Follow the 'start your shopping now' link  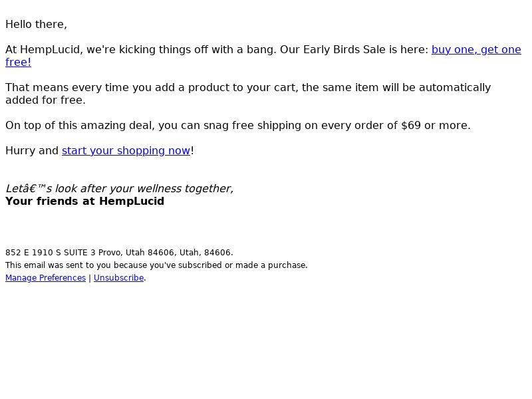point(126,150)
